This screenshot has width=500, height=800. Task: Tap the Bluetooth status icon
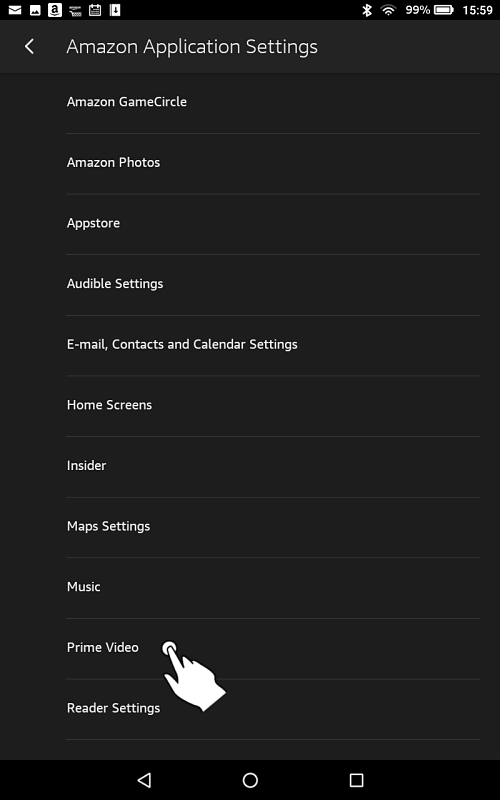(x=367, y=10)
